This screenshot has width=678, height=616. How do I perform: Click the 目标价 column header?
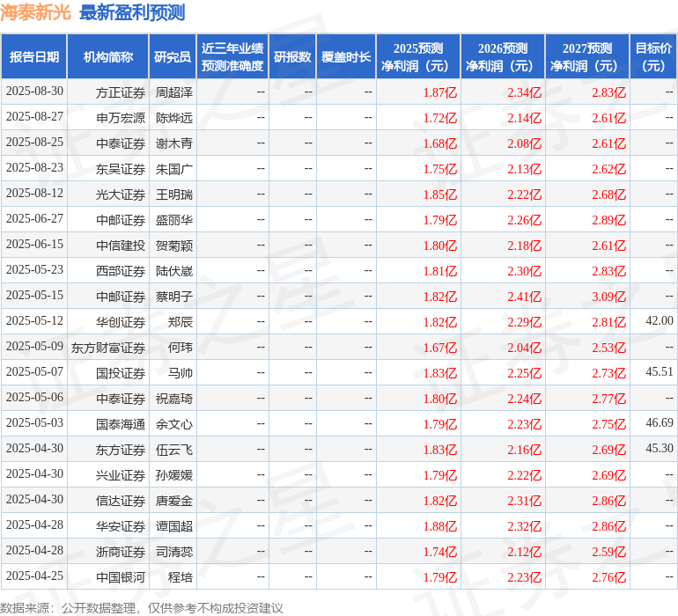tap(653, 56)
